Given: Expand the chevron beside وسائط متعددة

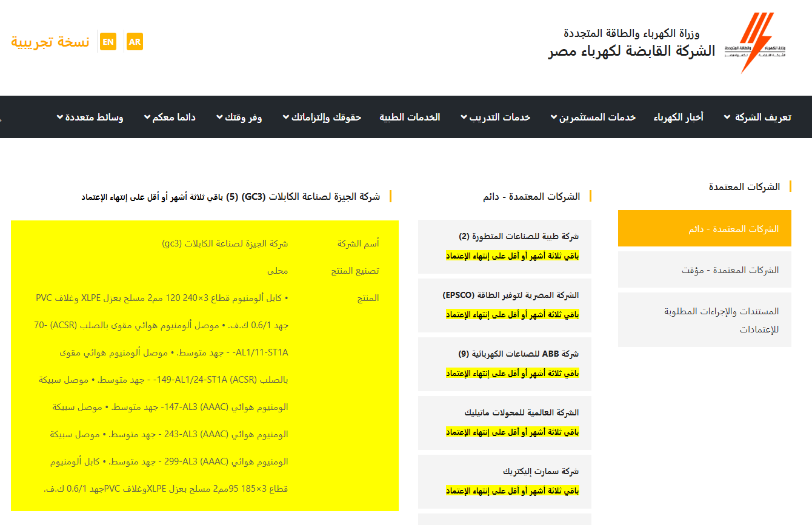Looking at the screenshot, I should [59, 117].
